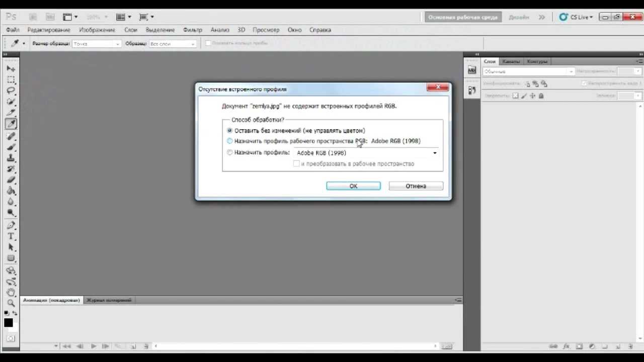Select the Rectangle shape tool
The width and height of the screenshot is (644, 362).
11,258
